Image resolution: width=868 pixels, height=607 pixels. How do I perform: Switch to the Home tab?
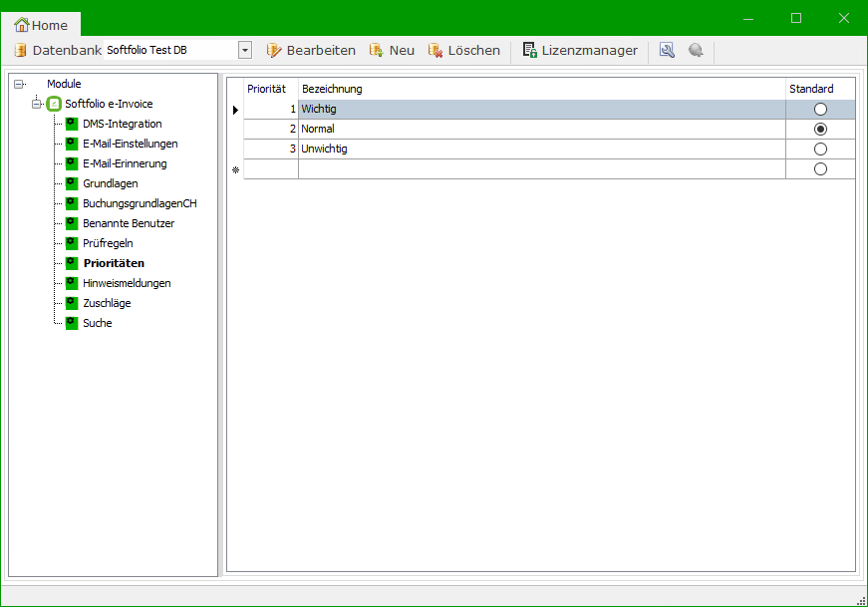click(x=42, y=25)
